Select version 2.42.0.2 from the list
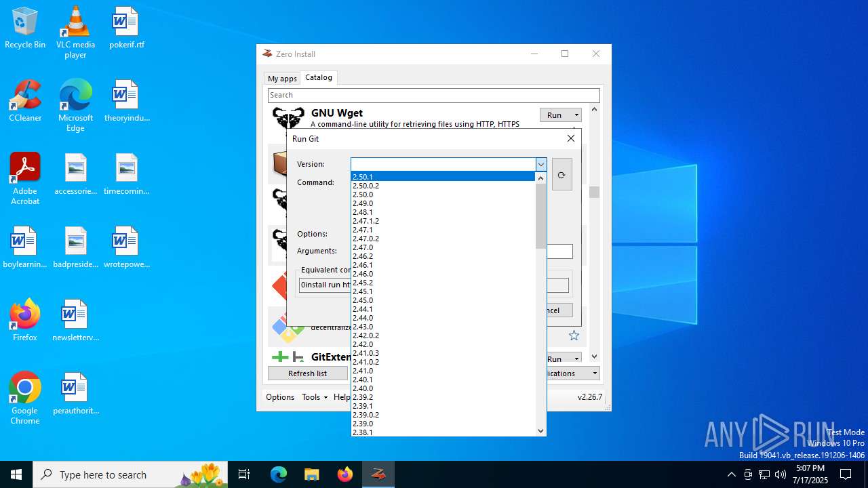Screen dimensions: 868x488 tap(443, 335)
